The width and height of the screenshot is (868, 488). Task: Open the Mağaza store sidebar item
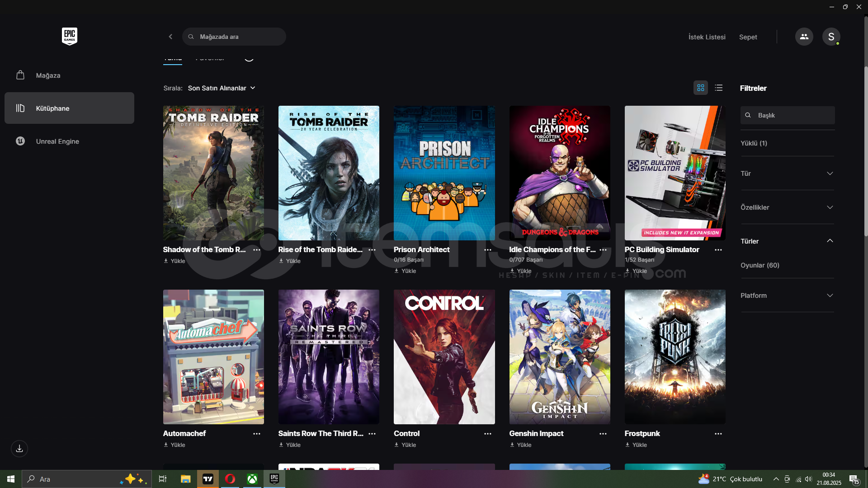(69, 75)
